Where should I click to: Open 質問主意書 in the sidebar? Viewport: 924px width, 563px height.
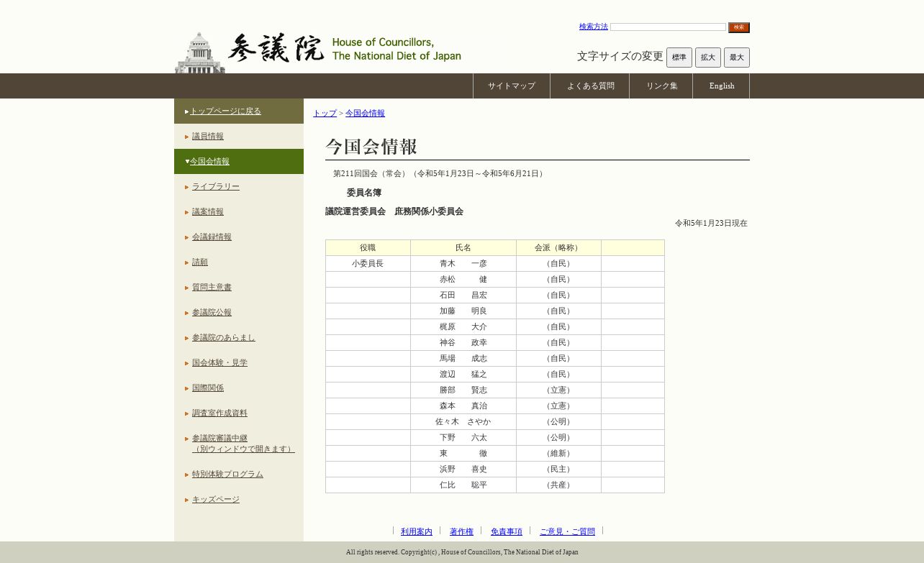coord(212,287)
